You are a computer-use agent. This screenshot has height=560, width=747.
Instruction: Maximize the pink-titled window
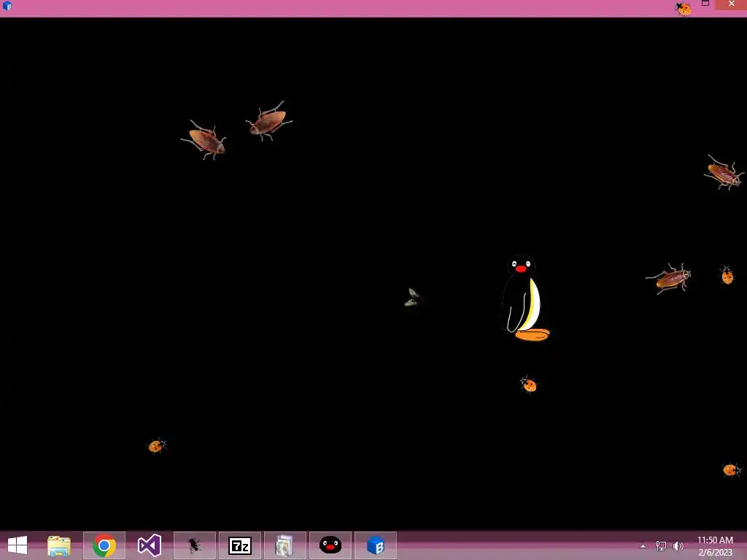(x=705, y=4)
